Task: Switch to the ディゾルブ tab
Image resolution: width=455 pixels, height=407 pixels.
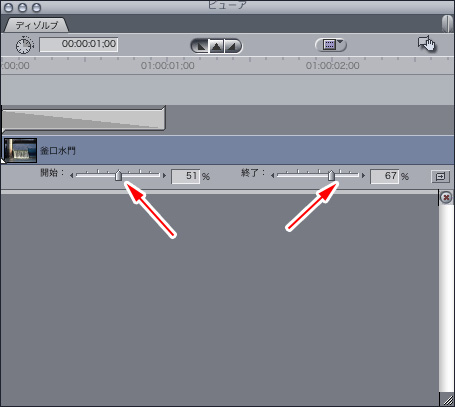Action: pos(36,25)
